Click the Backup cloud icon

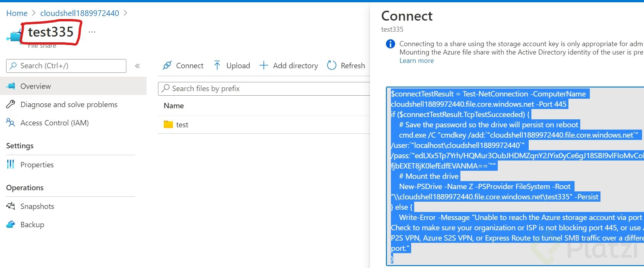click(x=11, y=224)
